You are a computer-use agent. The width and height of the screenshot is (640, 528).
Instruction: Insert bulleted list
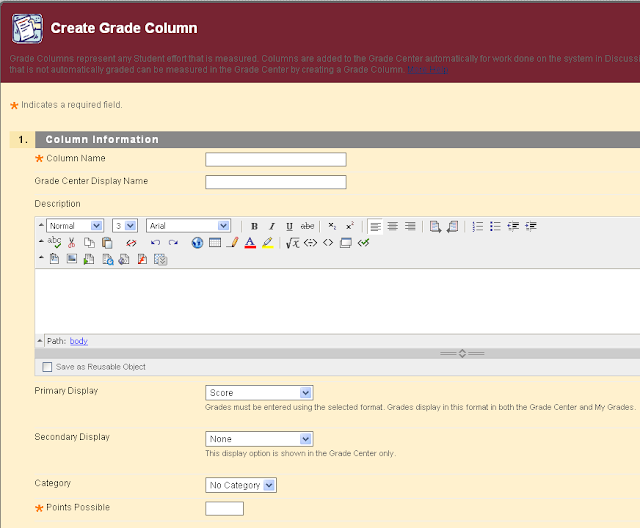point(495,226)
